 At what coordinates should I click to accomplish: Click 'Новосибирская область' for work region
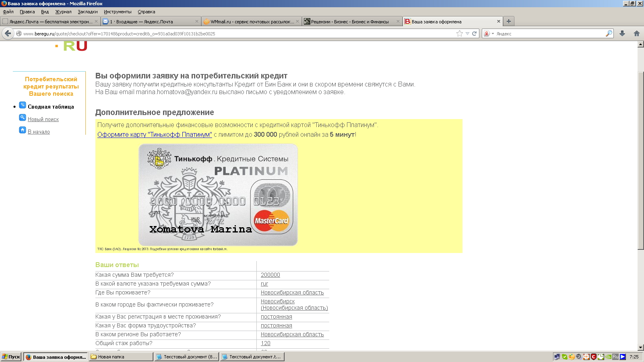[x=292, y=335]
